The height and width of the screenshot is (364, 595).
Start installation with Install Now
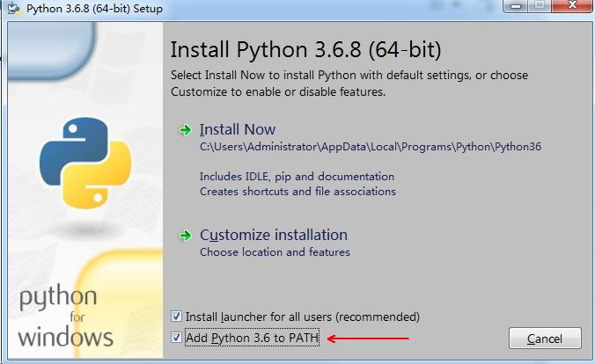pyautogui.click(x=238, y=129)
